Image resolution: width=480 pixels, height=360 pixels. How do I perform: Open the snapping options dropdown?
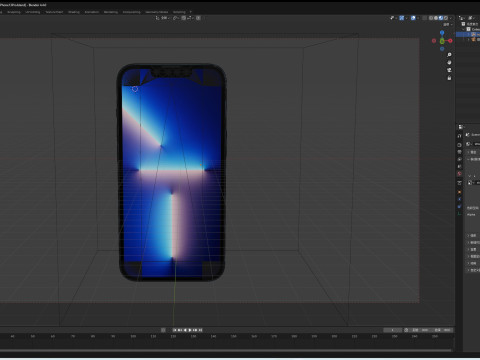coord(191,18)
